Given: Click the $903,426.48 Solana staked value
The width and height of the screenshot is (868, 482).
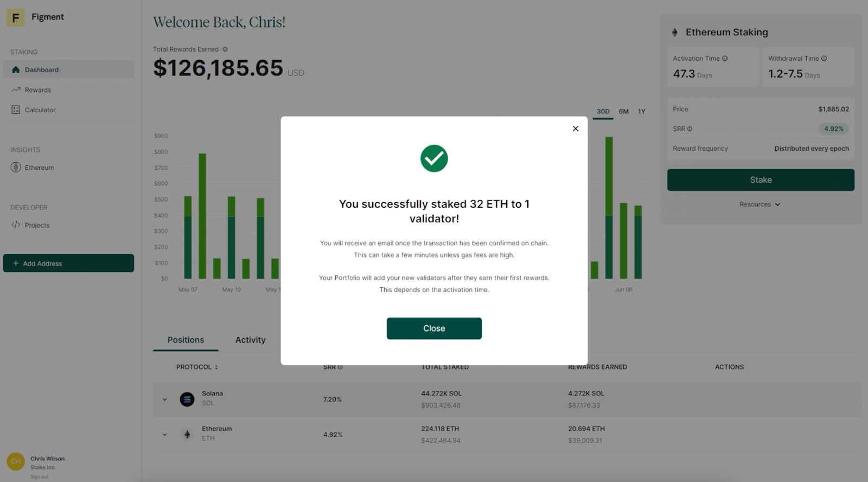Looking at the screenshot, I should click(x=441, y=406).
